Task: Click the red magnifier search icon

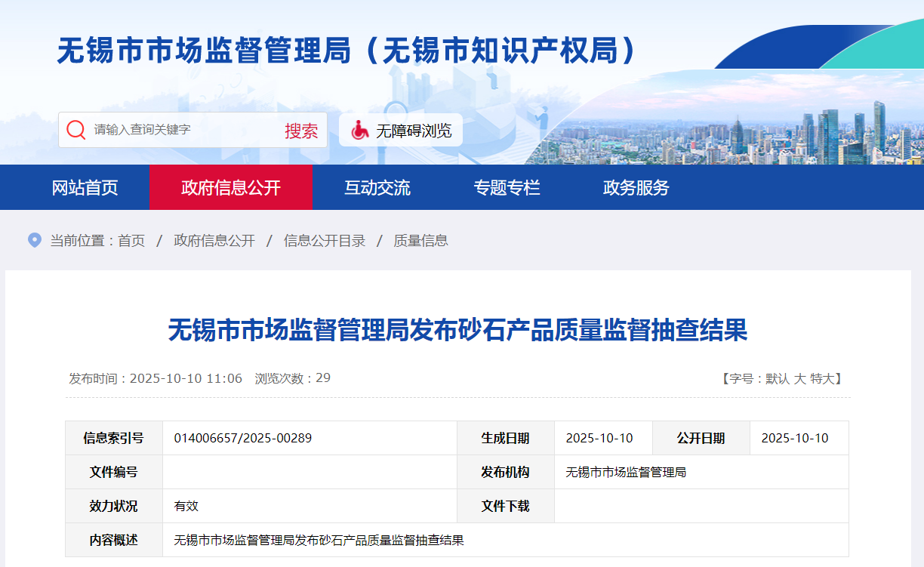Action: click(75, 130)
